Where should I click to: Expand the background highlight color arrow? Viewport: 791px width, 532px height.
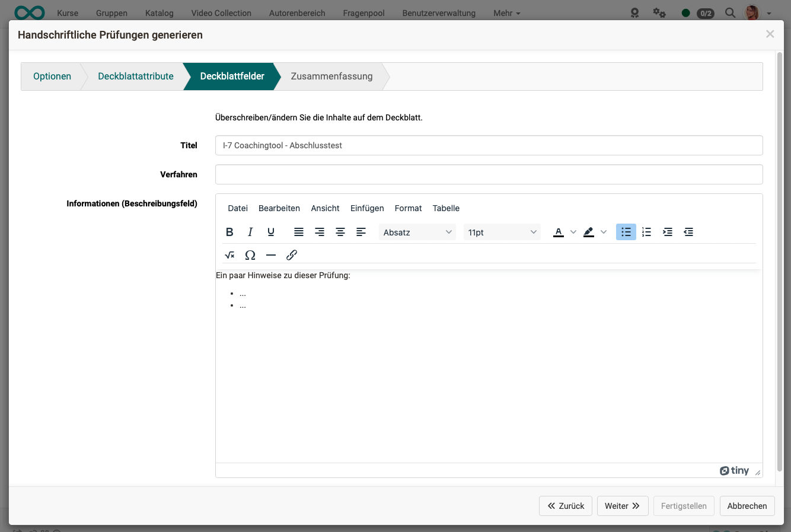coord(604,232)
